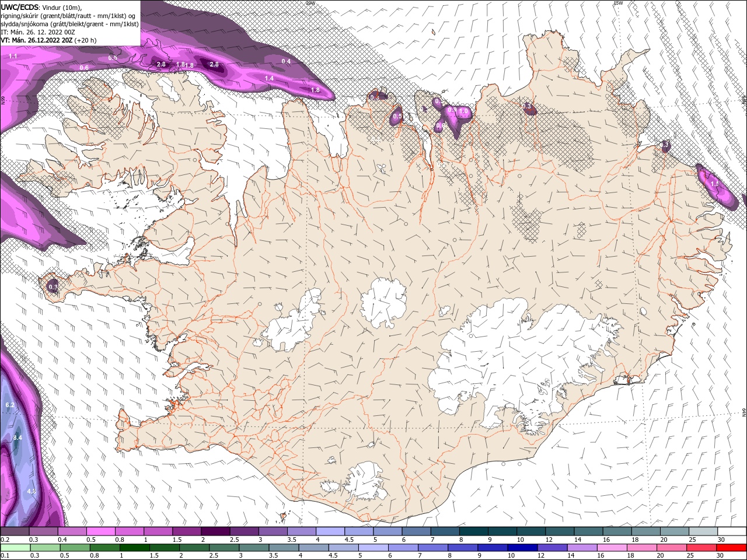Select the light pink 16–18 swatch on rain scale
The image size is (747, 560).
pyautogui.click(x=612, y=548)
